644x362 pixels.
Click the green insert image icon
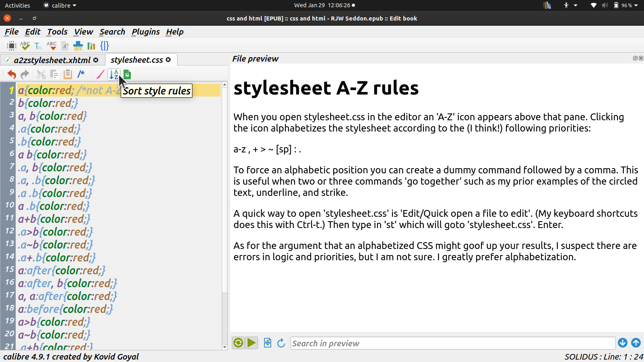[127, 74]
